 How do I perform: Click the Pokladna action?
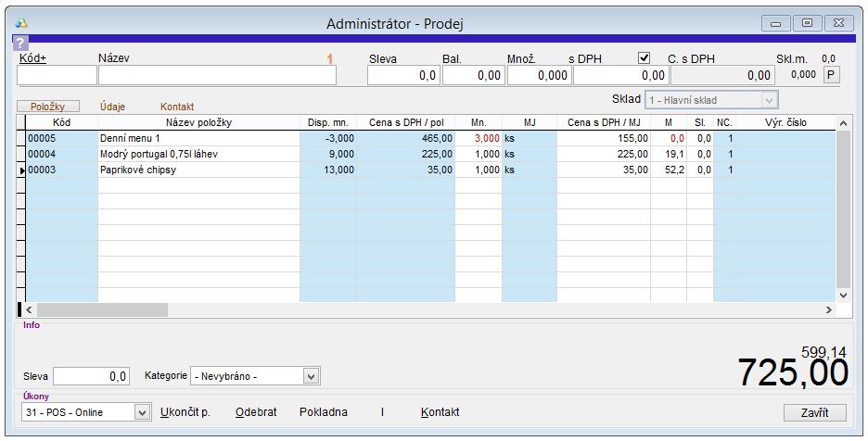[x=324, y=412]
